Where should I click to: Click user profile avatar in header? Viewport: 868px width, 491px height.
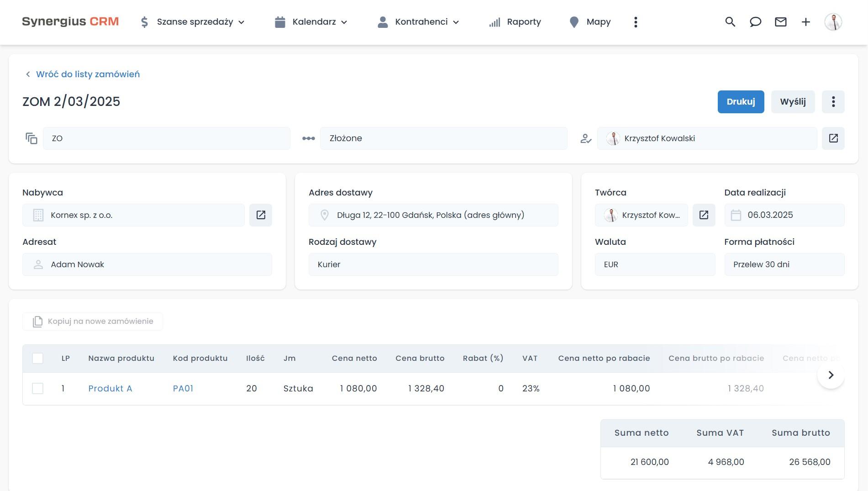tap(833, 22)
